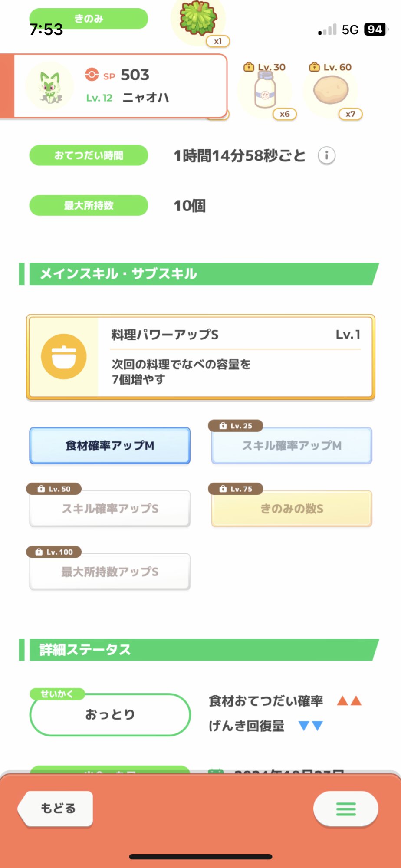Tap the locked 最大所持数アップS sub skill
Image resolution: width=401 pixels, height=868 pixels.
coord(110,572)
